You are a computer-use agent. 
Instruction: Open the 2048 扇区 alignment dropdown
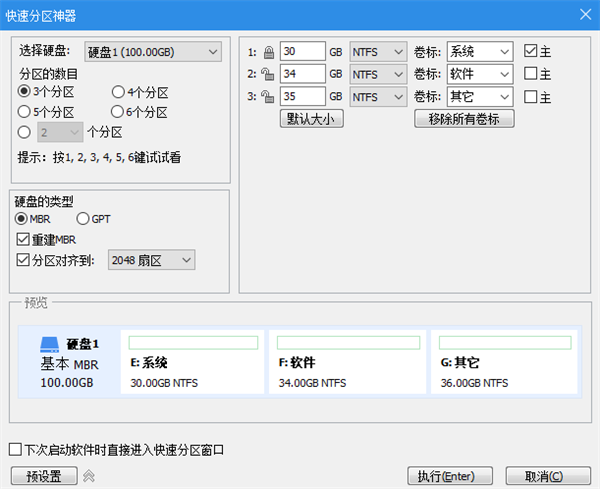tap(152, 260)
